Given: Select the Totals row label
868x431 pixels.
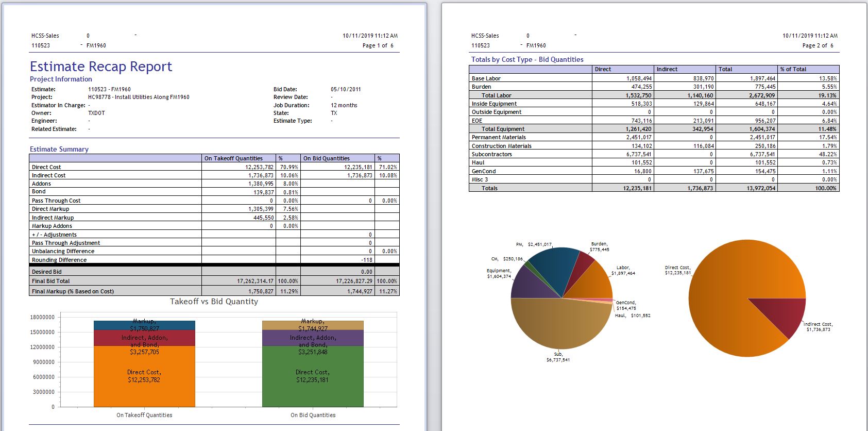Looking at the screenshot, I should (x=489, y=188).
